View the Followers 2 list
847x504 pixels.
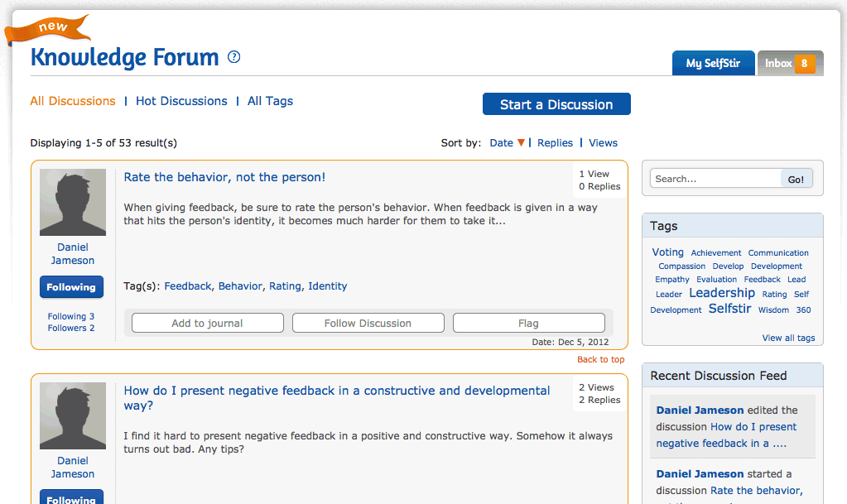click(70, 328)
